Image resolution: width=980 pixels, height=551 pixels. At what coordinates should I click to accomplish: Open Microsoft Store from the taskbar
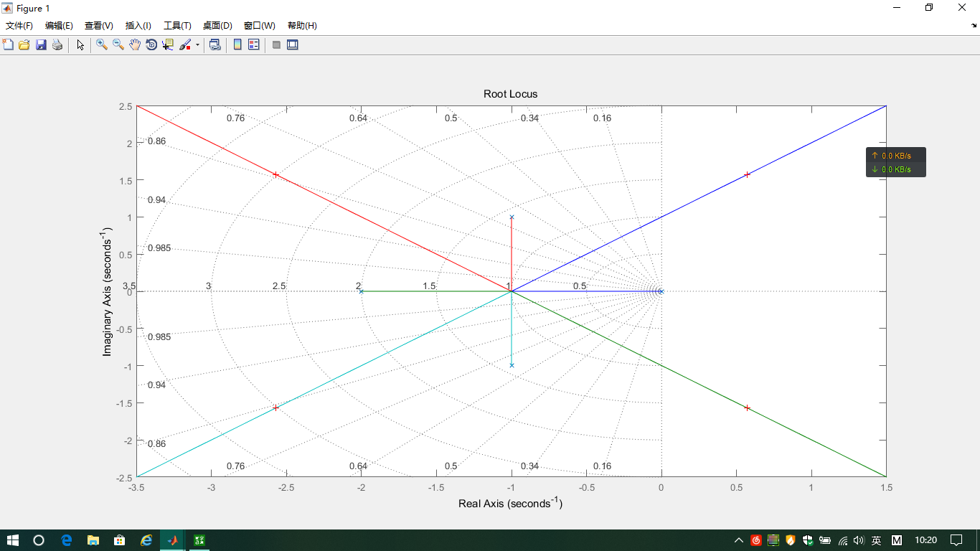point(120,540)
